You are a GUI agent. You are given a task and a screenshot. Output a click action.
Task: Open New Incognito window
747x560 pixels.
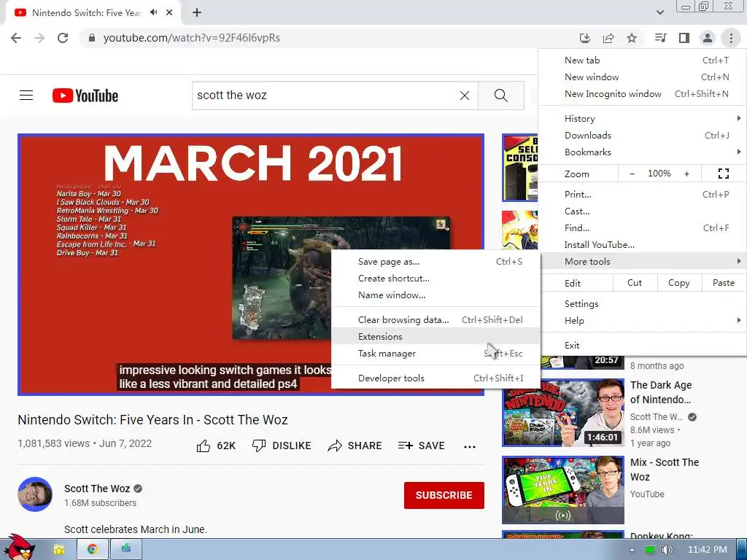[642, 94]
